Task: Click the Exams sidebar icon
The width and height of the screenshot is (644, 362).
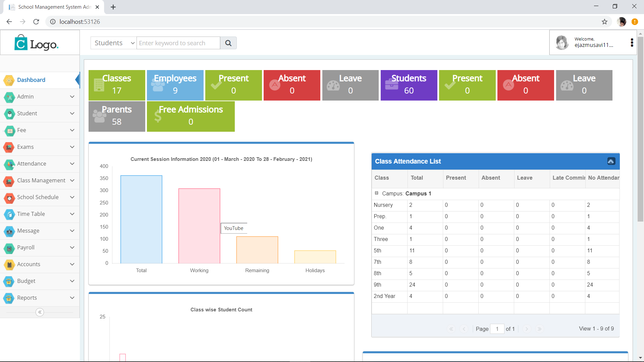Action: [x=9, y=147]
